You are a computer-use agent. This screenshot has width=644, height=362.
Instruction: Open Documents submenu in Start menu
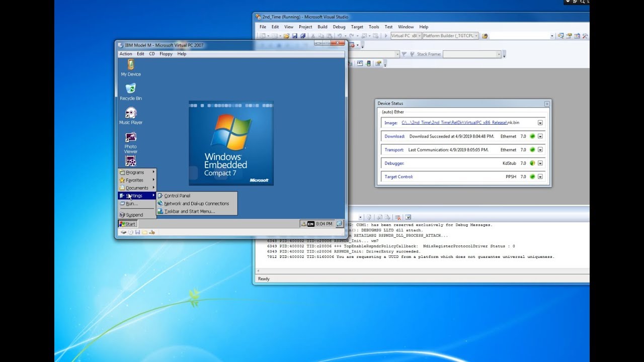(137, 188)
